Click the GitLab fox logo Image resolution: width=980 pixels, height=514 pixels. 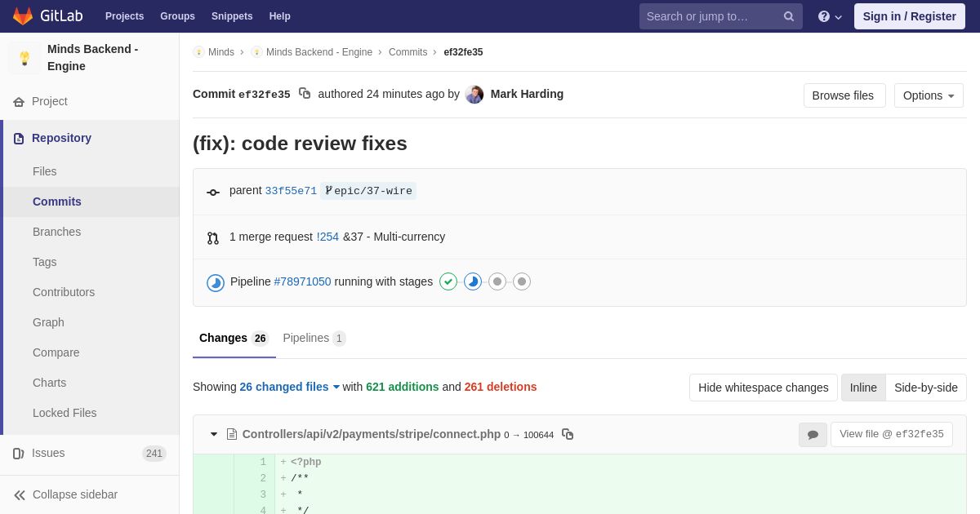(x=23, y=16)
